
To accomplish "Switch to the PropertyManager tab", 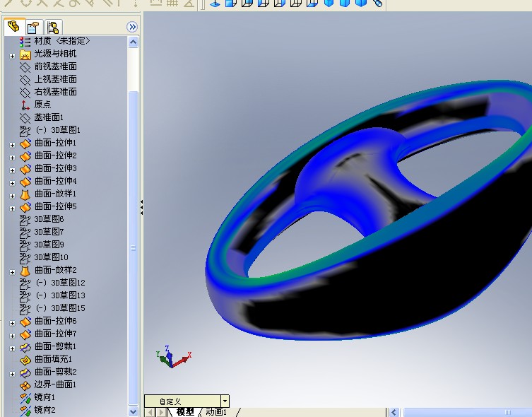I will (34, 27).
